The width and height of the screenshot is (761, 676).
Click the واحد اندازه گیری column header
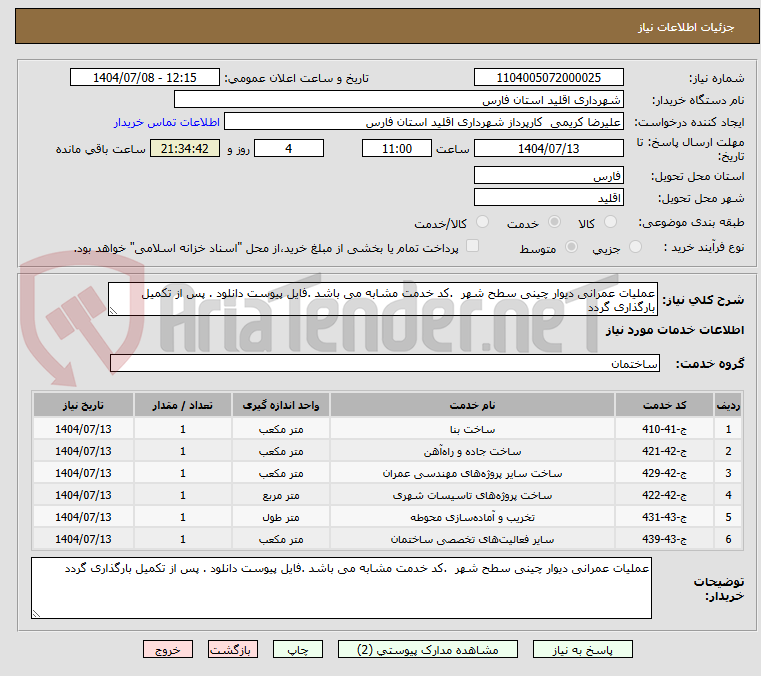click(281, 405)
